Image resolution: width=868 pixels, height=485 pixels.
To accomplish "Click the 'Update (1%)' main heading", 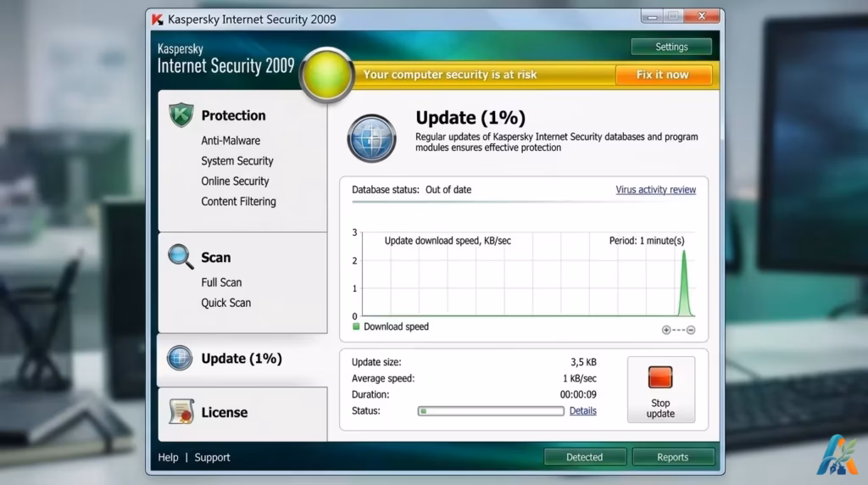I will tap(470, 118).
